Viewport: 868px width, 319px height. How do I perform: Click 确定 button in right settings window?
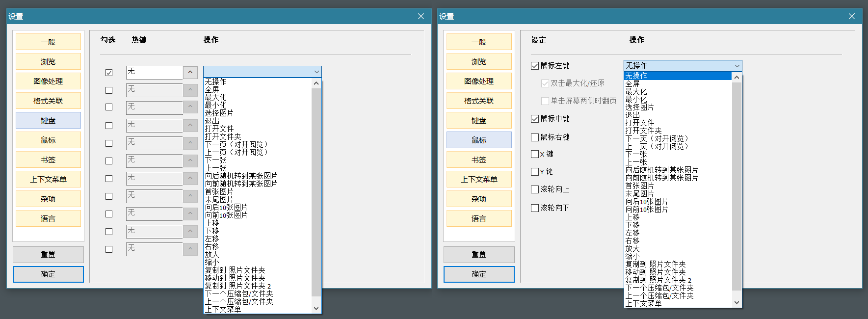(x=479, y=274)
